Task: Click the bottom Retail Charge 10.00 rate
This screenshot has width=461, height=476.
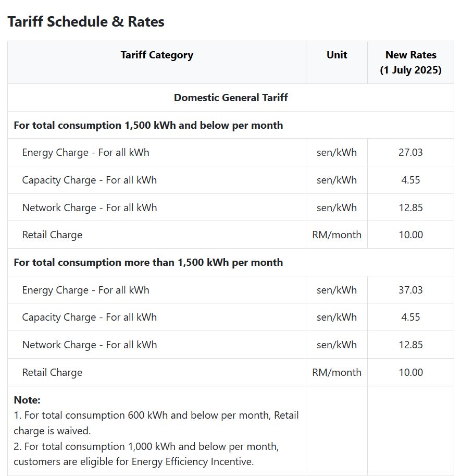Action: [x=410, y=372]
